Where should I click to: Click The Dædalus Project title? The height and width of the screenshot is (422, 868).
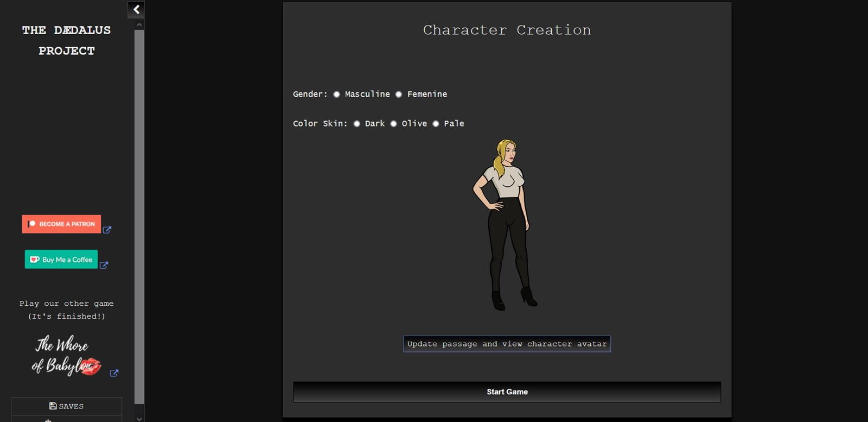point(66,40)
